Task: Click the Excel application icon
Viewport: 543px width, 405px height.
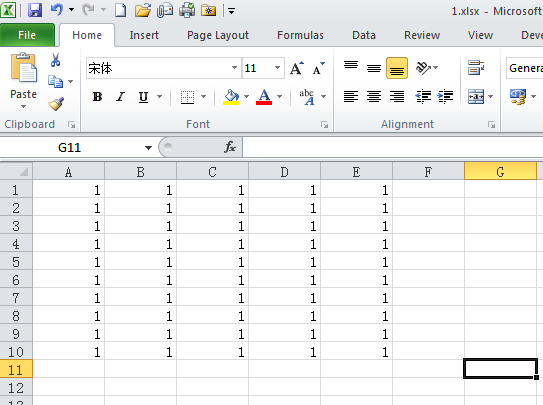Action: (8, 10)
